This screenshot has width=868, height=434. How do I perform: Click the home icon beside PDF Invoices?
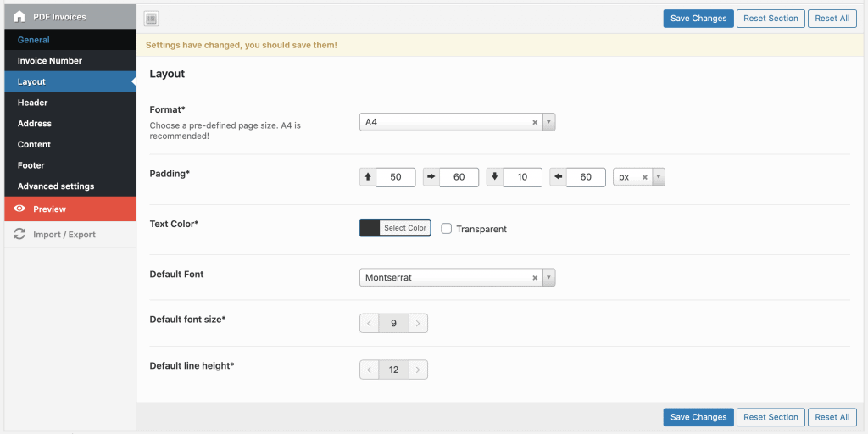pos(19,17)
